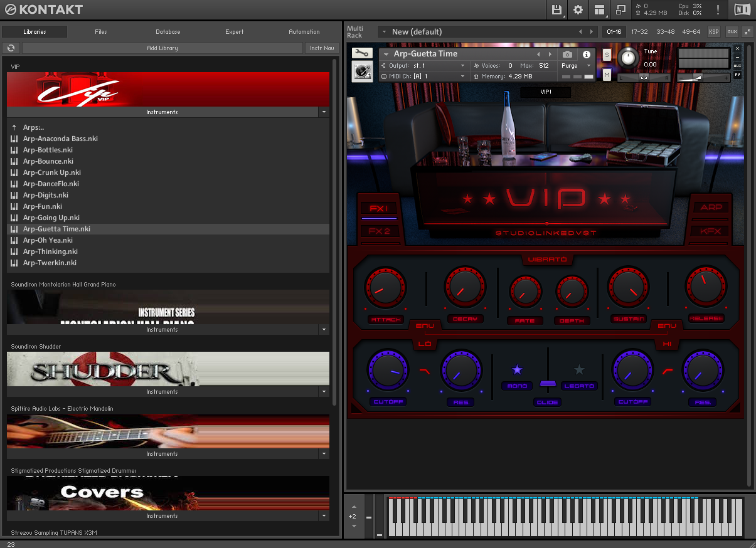Mute the instrument with M button
756x548 pixels.
[x=607, y=75]
